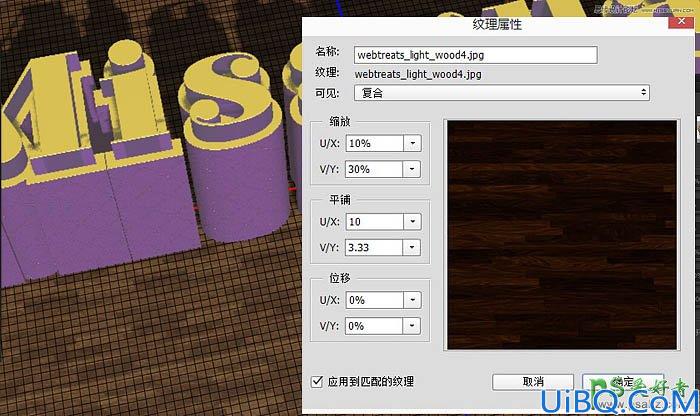700x416 pixels.
Task: Click the 平铺 U/X value 10 field
Action: [375, 222]
